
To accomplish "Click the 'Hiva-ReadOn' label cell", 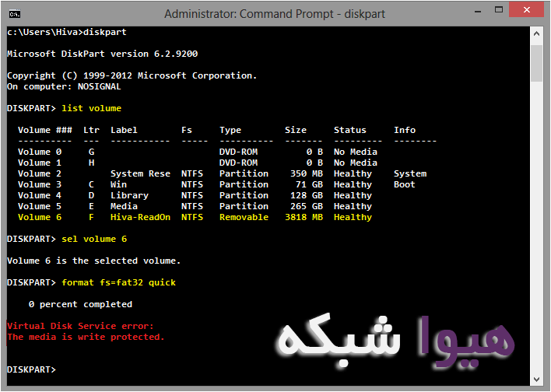I will coord(140,217).
